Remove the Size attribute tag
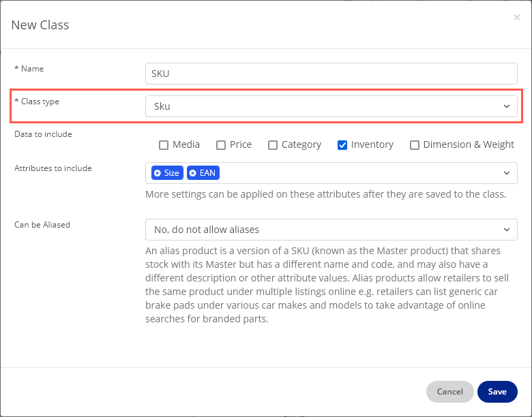Screen dimensions: 532x417 point(158,173)
